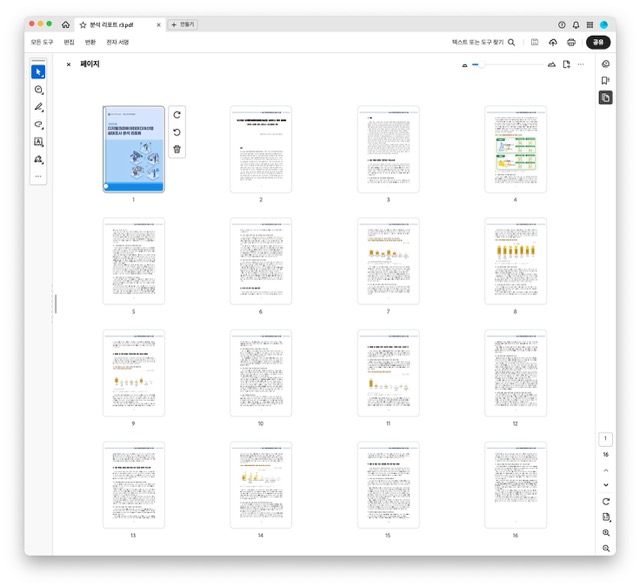Click the left panel collapse handle

click(x=56, y=304)
